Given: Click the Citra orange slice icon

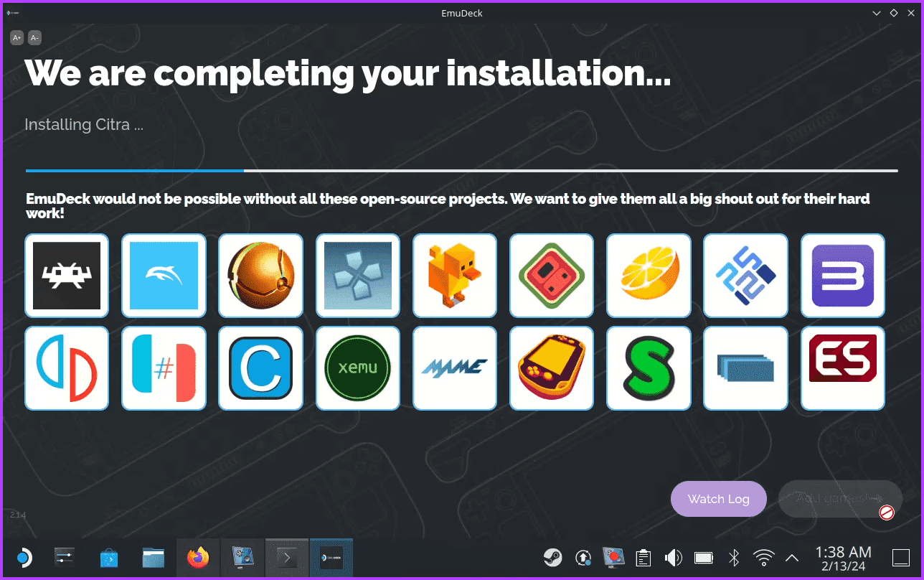Looking at the screenshot, I should [649, 276].
